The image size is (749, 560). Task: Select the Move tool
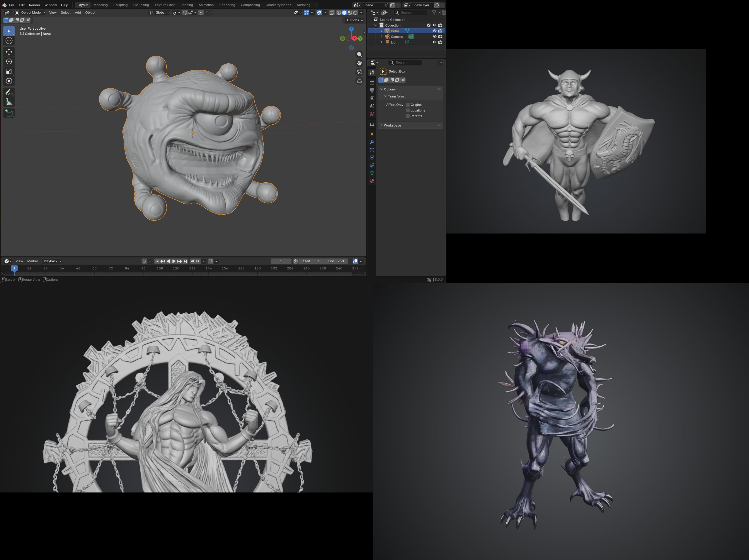tap(9, 52)
